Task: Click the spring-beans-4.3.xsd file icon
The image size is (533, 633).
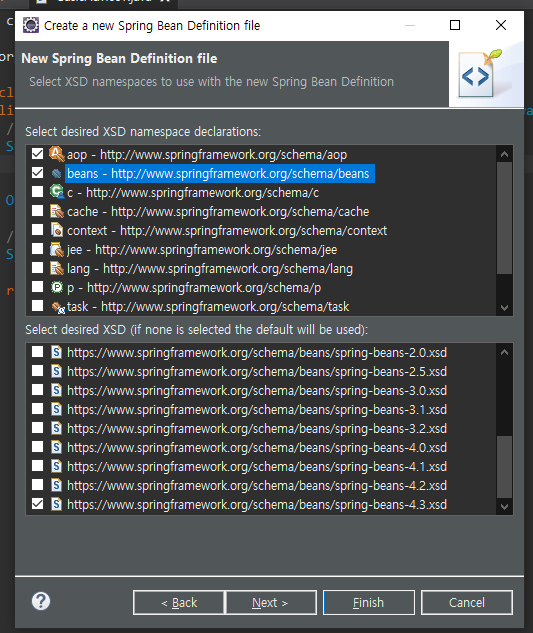Action: (57, 504)
